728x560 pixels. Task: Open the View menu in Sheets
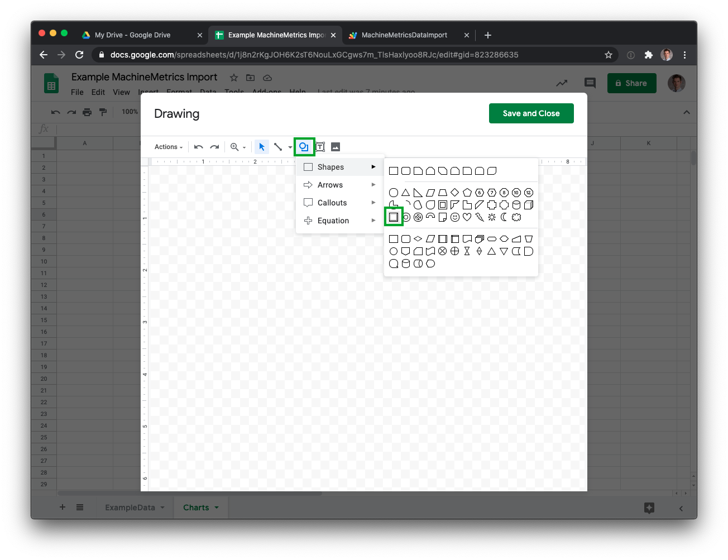point(121,92)
